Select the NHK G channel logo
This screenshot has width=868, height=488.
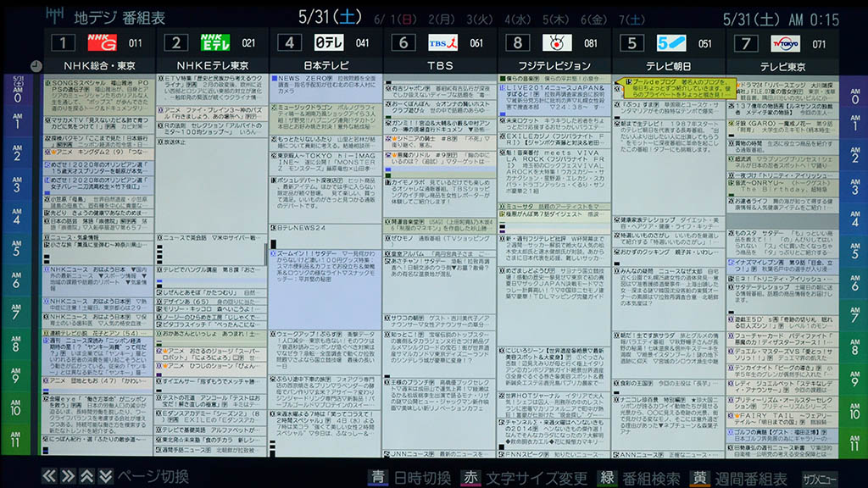[101, 42]
